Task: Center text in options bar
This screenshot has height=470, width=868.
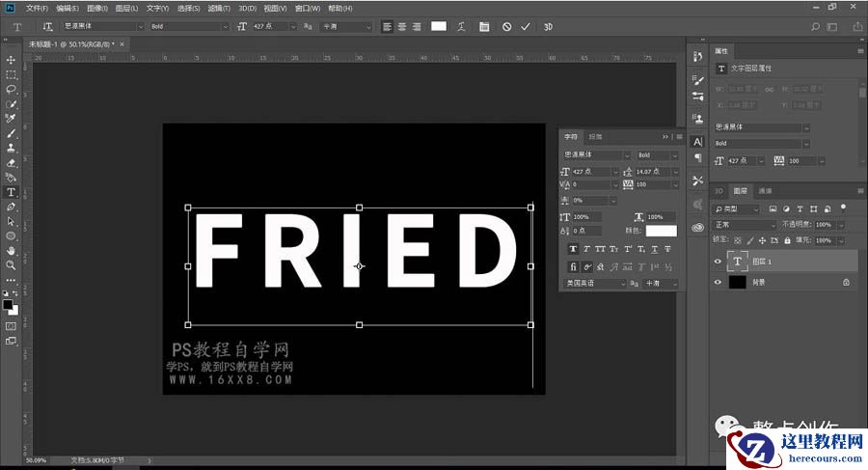Action: coord(402,27)
